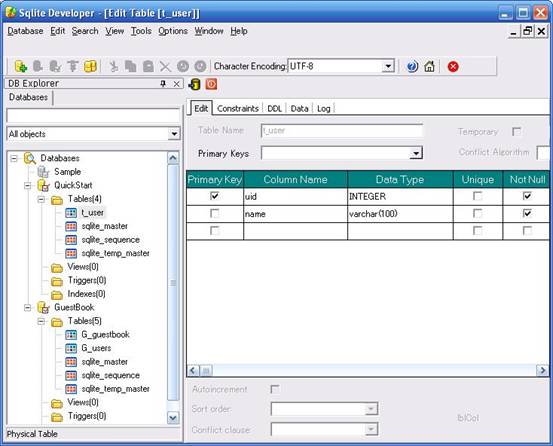Uncheck Not Null for uid row

click(x=527, y=196)
